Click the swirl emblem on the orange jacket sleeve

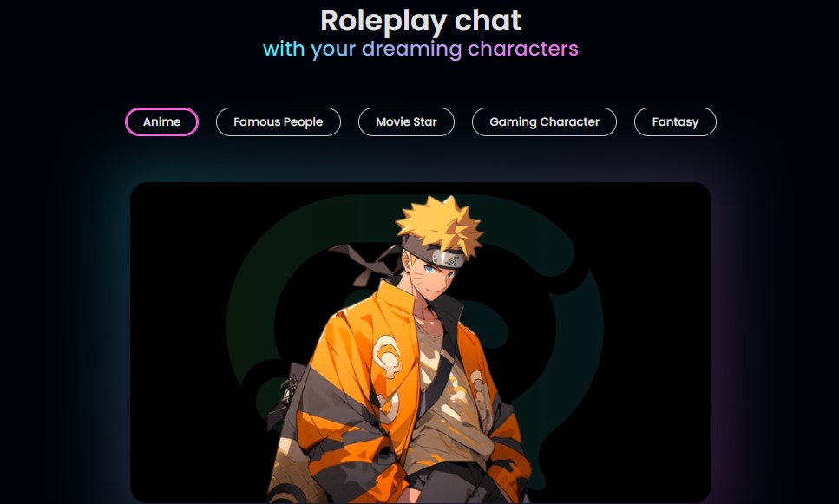(387, 354)
